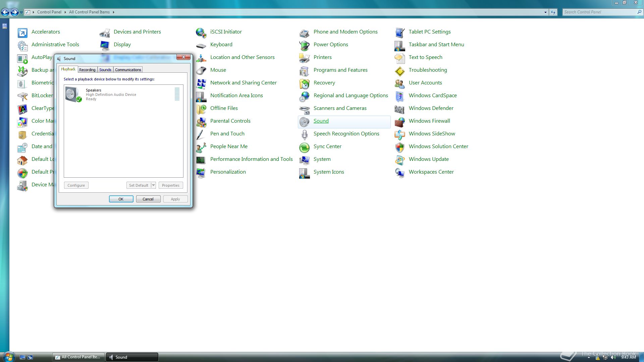This screenshot has height=362, width=644.
Task: Switch to the Sounds tab
Action: (x=105, y=70)
